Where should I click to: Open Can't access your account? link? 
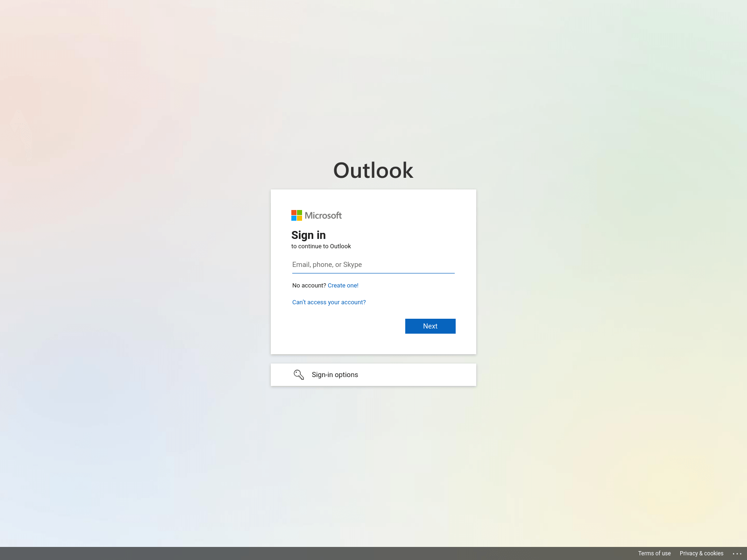[x=329, y=302]
